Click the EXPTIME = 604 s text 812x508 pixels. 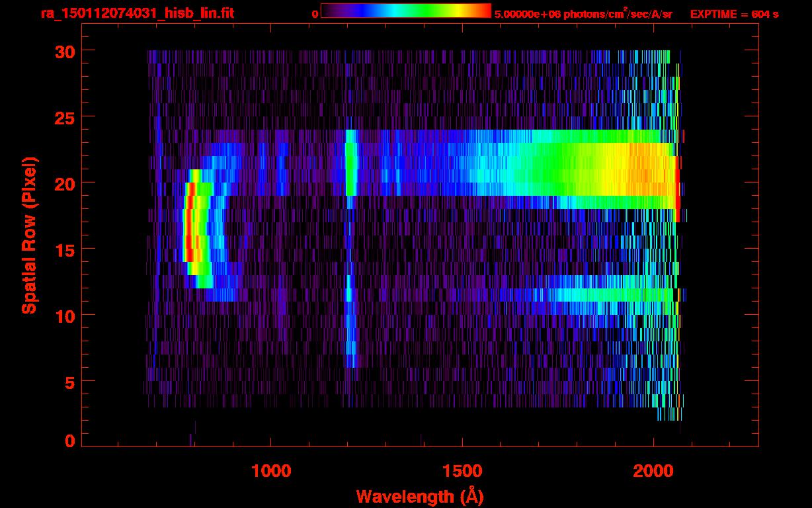click(x=734, y=14)
